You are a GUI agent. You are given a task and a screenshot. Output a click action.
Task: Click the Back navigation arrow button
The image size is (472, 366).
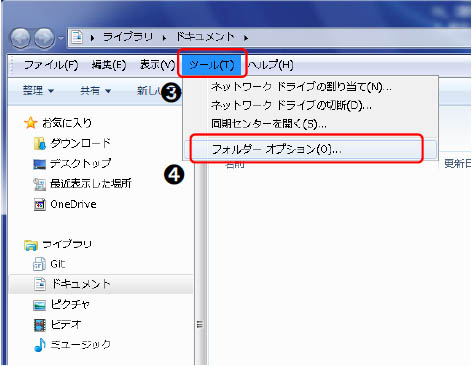pyautogui.click(x=21, y=38)
